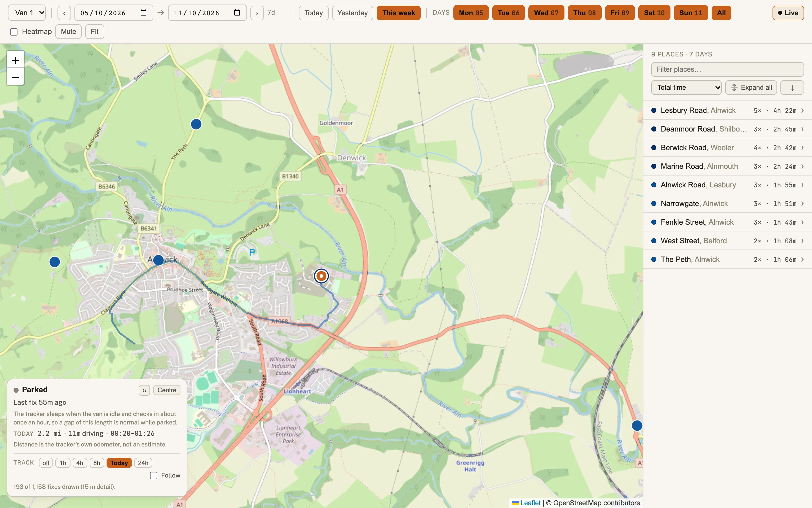Viewport: 812px width, 508px height.
Task: Select Fenkle Street, Alnwick in the list
Action: pos(727,222)
